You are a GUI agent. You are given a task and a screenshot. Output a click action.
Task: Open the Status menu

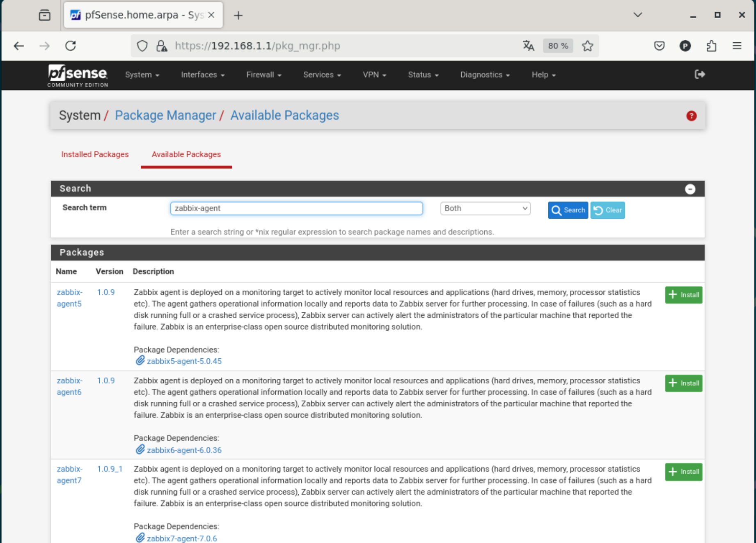[x=423, y=75]
